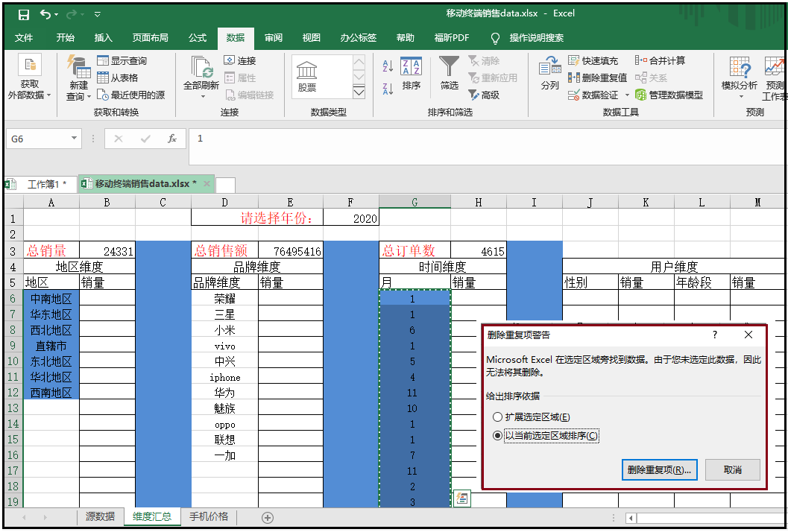Open the customize quick access toolbar arrow

click(98, 15)
